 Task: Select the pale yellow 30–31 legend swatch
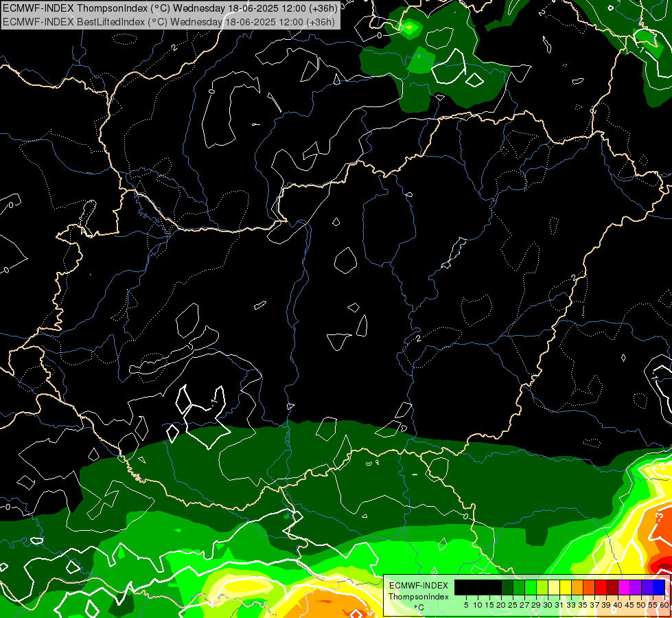pyautogui.click(x=554, y=587)
